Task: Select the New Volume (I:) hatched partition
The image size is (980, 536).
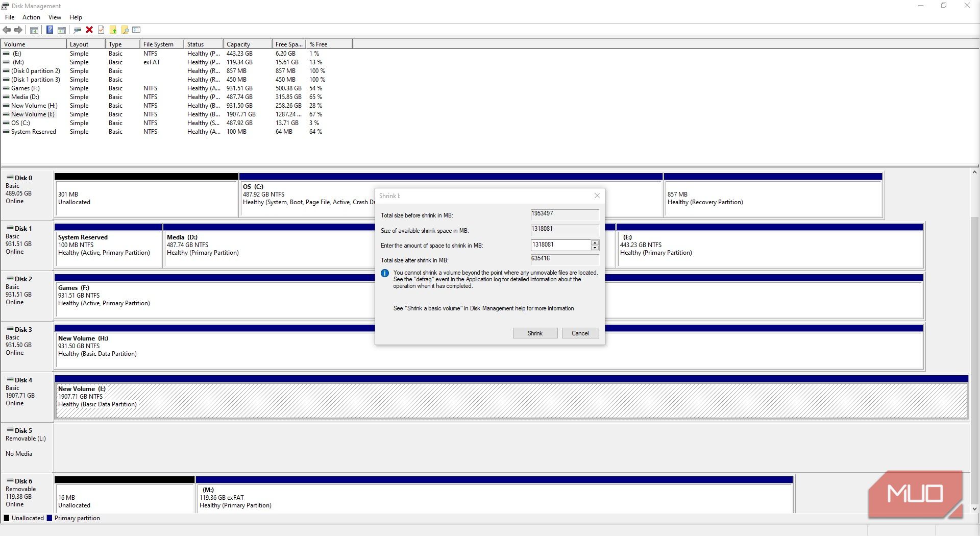Action: point(511,397)
